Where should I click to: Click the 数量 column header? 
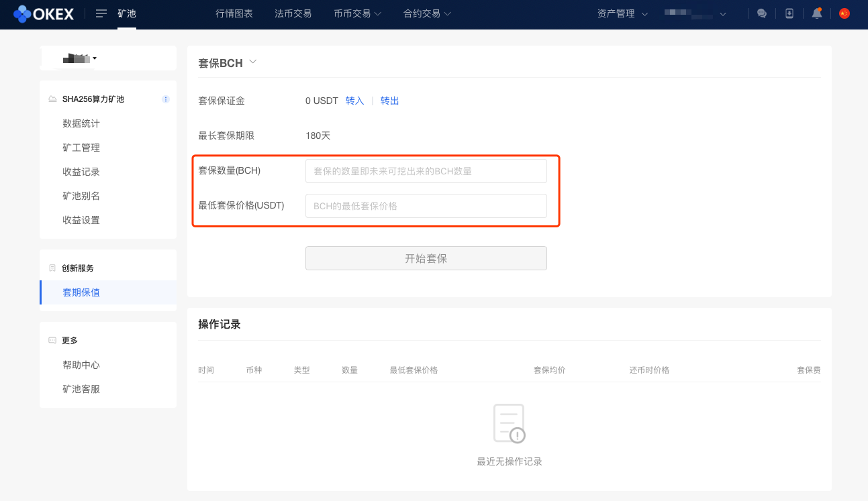point(350,370)
